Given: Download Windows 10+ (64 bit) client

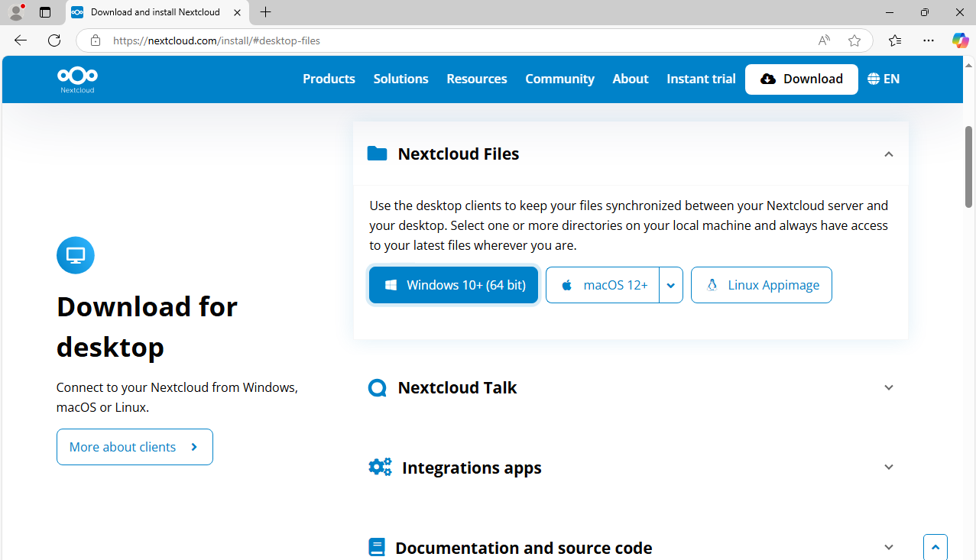Looking at the screenshot, I should (454, 285).
